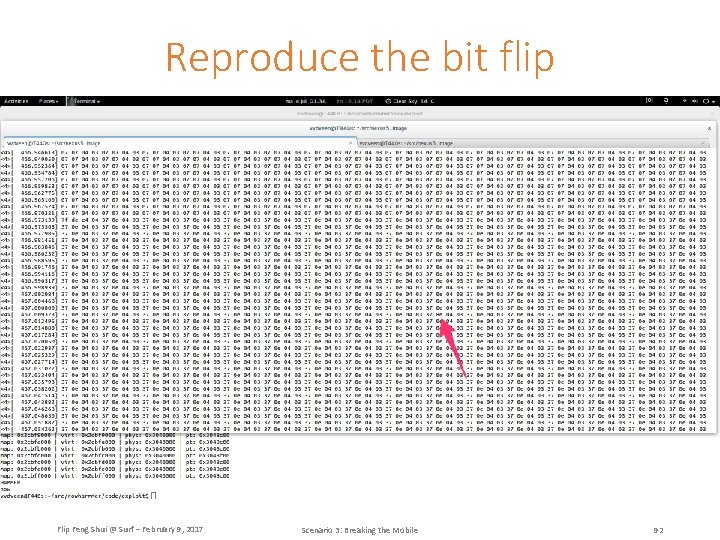Click footer Scenario 3: Breaking the Mobile
This screenshot has height=540, width=720.
pyautogui.click(x=360, y=530)
